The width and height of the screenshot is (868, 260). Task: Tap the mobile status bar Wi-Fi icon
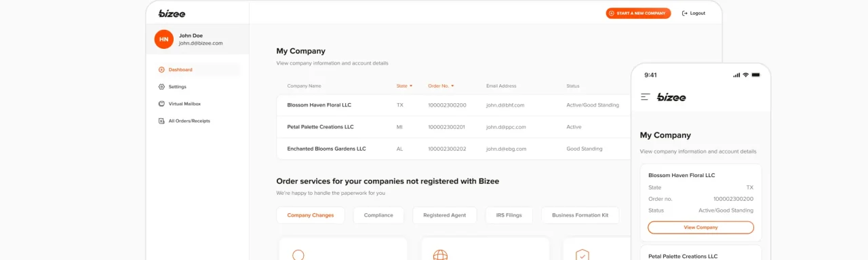point(745,75)
